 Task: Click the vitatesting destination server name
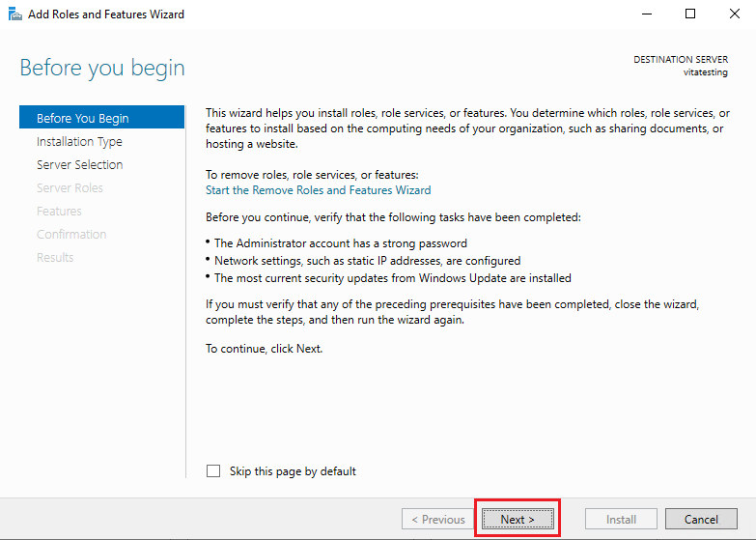point(706,72)
